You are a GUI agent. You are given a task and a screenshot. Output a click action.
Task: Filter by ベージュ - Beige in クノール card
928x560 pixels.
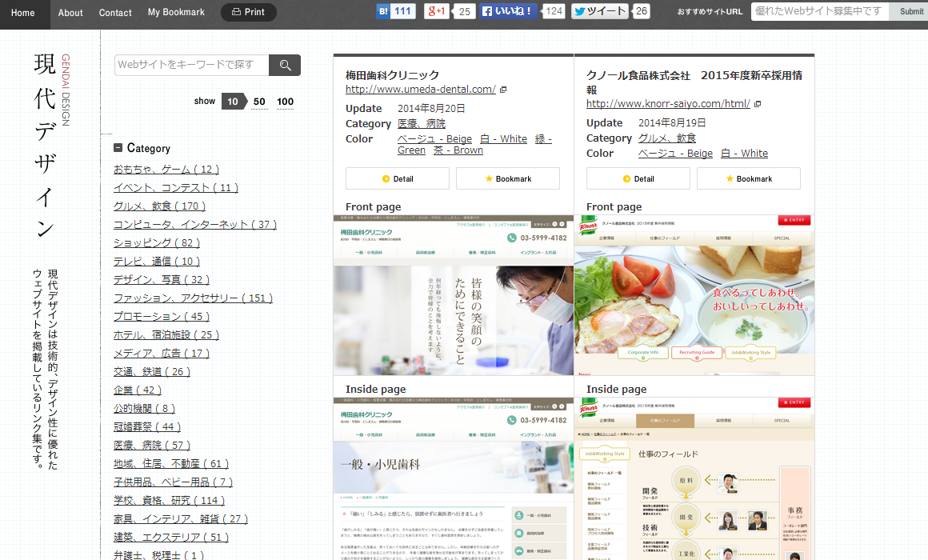coord(675,154)
